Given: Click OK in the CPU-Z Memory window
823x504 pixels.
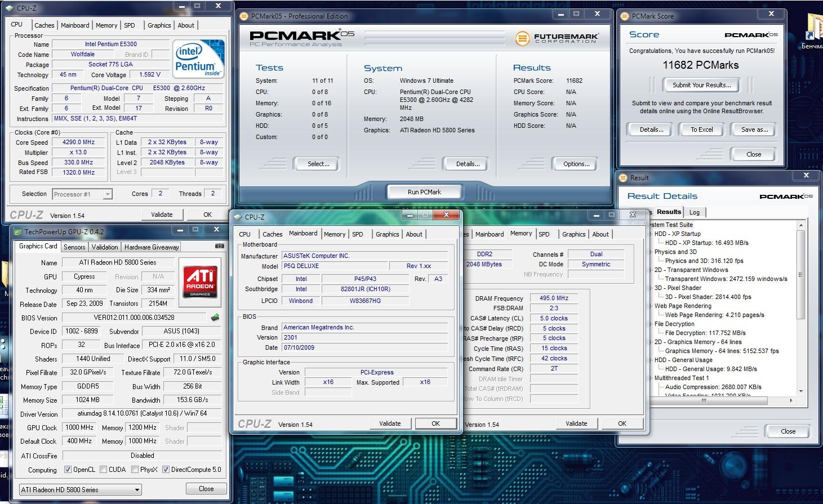Looking at the screenshot, I should (x=622, y=423).
